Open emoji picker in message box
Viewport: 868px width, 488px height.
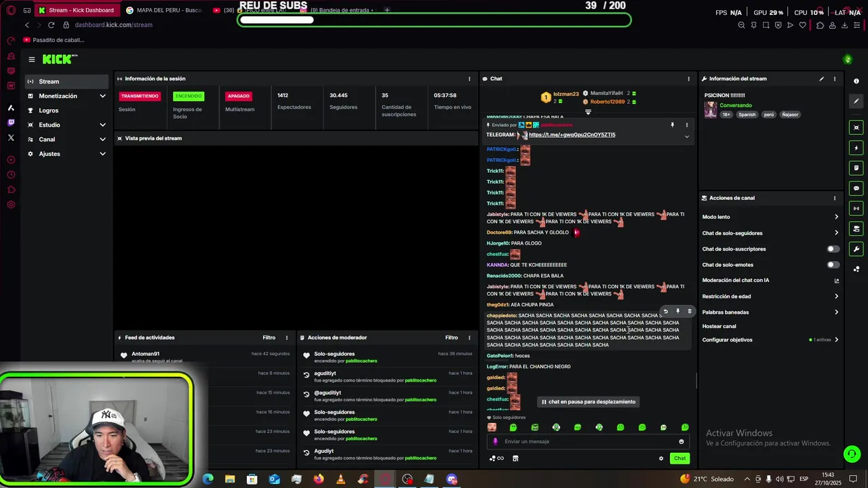coord(682,442)
